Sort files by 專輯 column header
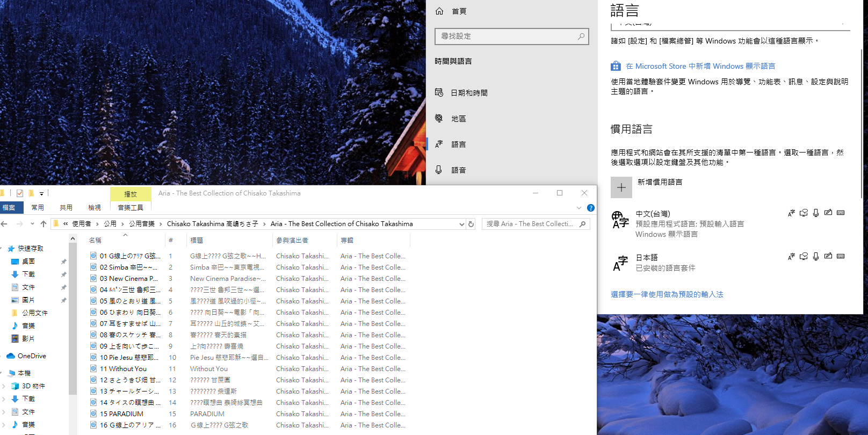The image size is (868, 435). (347, 241)
